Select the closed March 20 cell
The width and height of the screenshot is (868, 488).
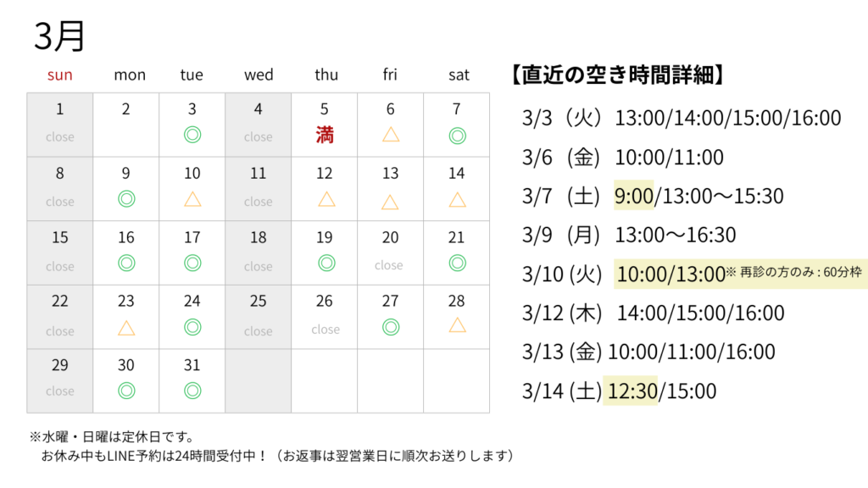pos(390,251)
